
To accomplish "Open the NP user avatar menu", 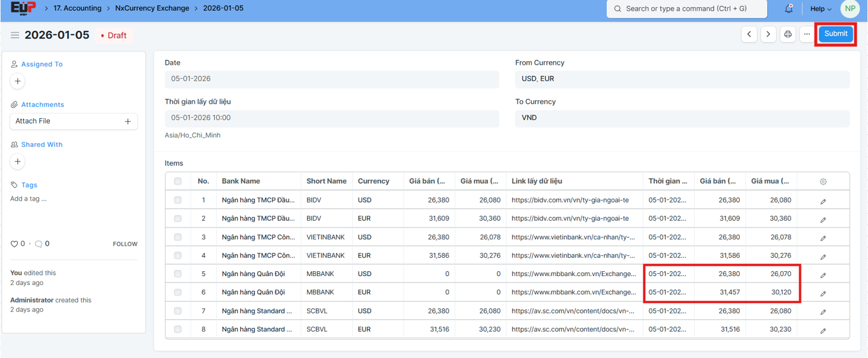I will [x=850, y=9].
